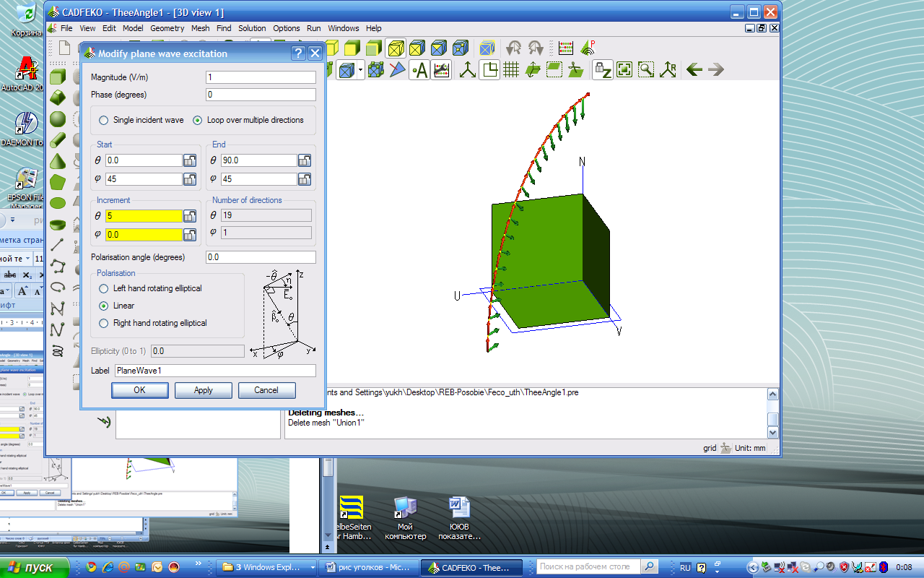Click the пуск Start button

tap(34, 567)
